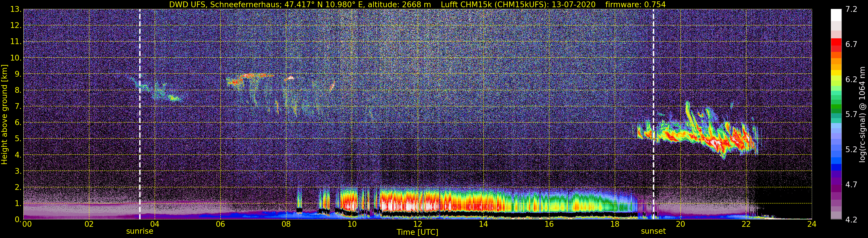Click the "06" time axis tick label
The image size is (868, 238).
click(x=220, y=224)
